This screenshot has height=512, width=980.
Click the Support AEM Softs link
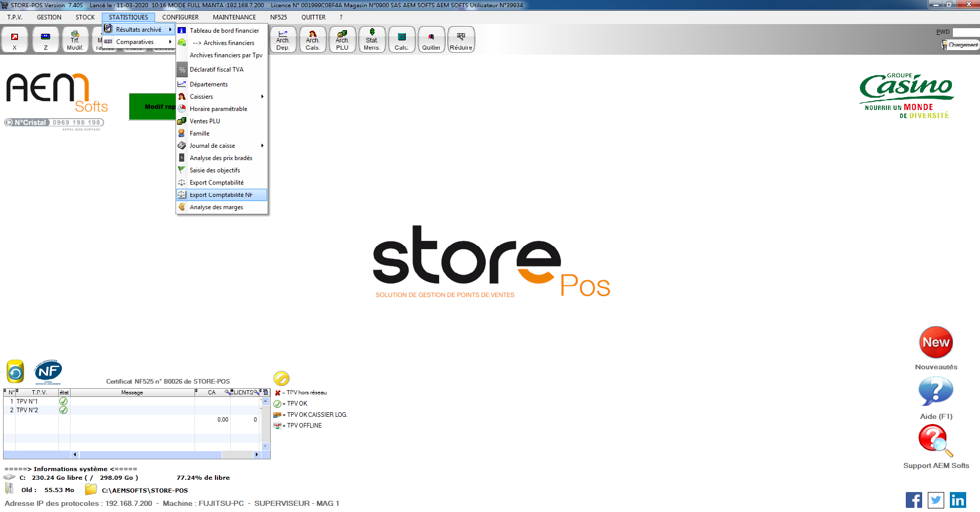tap(935, 465)
